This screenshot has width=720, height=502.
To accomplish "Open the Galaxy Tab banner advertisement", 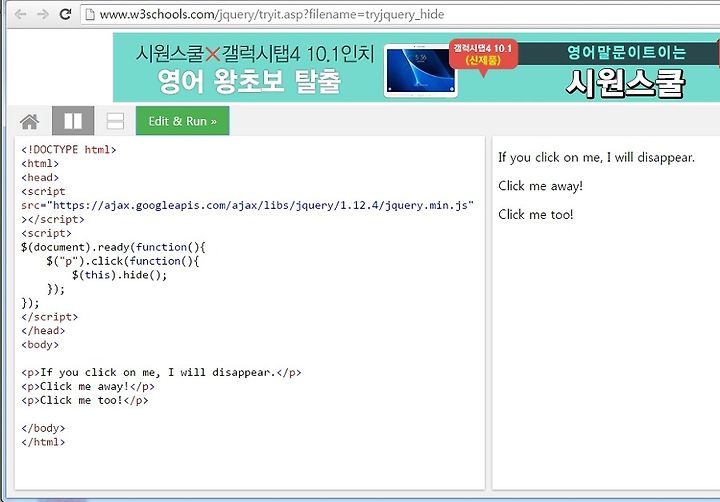I will pos(416,67).
